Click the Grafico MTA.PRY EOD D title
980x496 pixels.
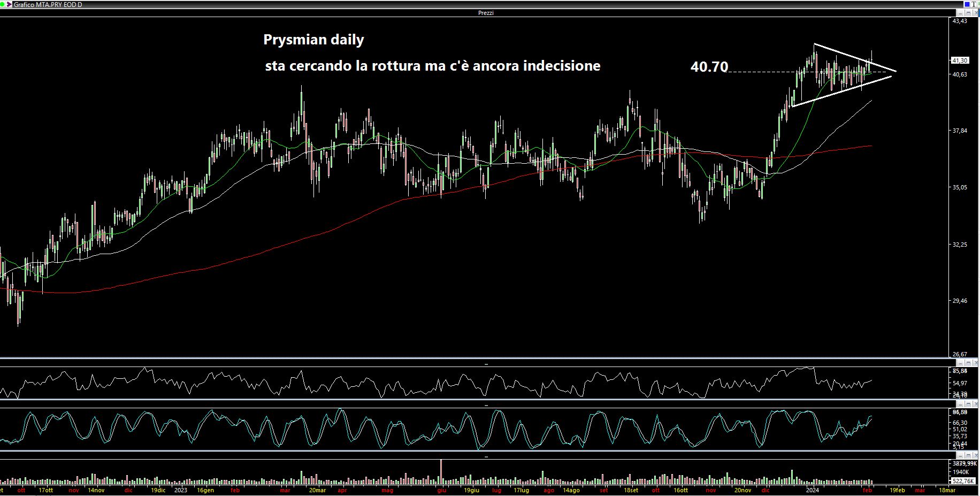(48, 4)
